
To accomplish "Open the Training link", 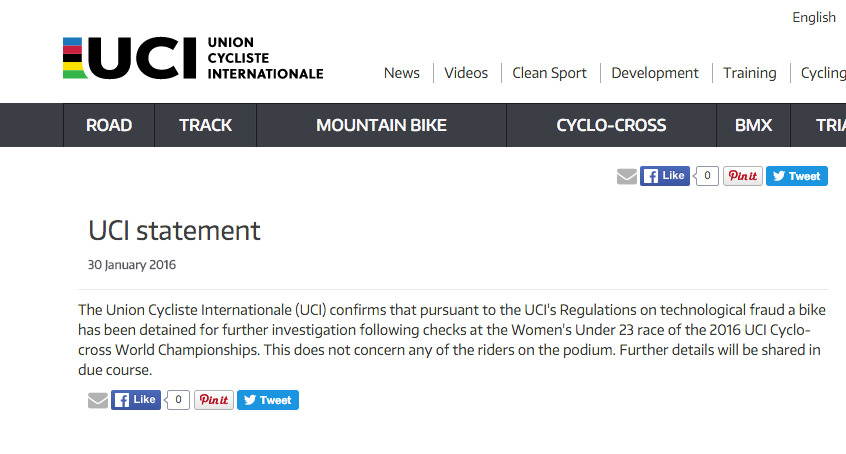I will pyautogui.click(x=750, y=73).
